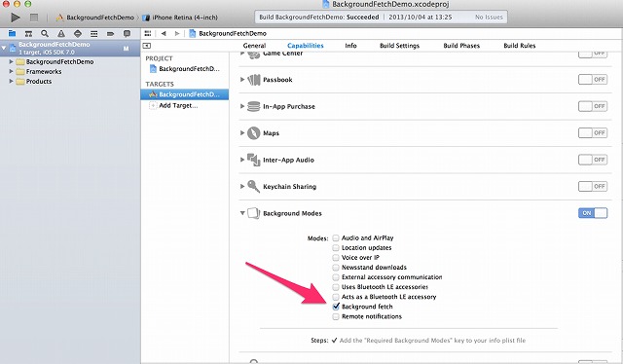This screenshot has height=364, width=623.
Task: Select the Capabilities tab
Action: tap(305, 46)
